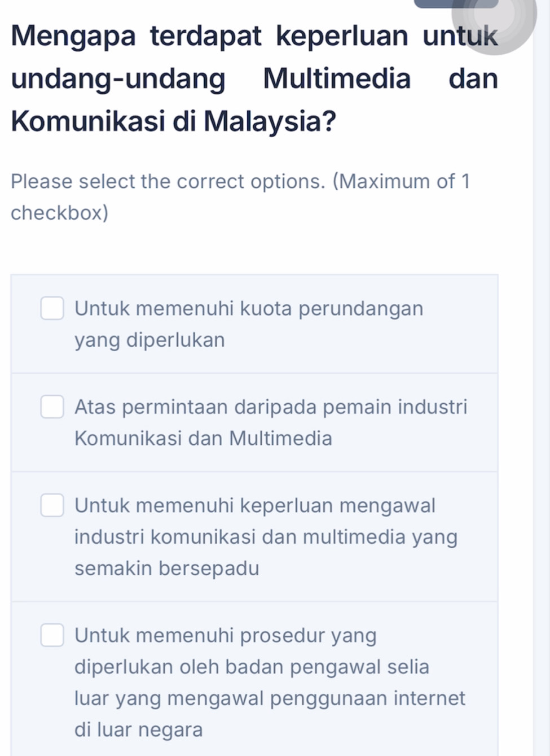Click the question heading "Mengapa terdapat keperluan untuk"
This screenshot has width=550, height=756.
[254, 36]
